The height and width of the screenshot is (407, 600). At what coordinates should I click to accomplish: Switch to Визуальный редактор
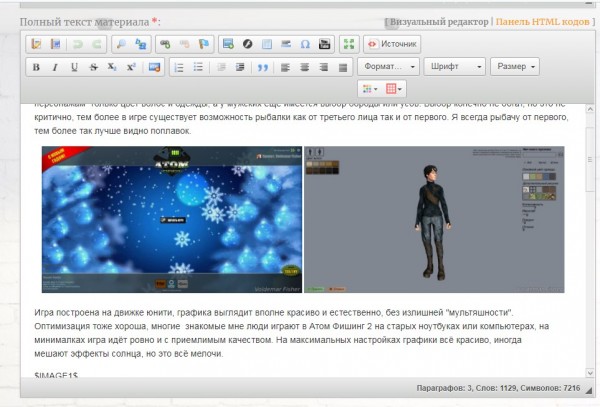click(439, 22)
